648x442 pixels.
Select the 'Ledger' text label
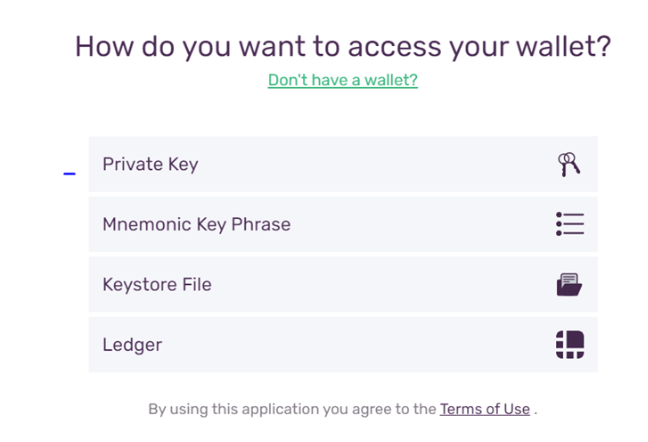tap(132, 345)
